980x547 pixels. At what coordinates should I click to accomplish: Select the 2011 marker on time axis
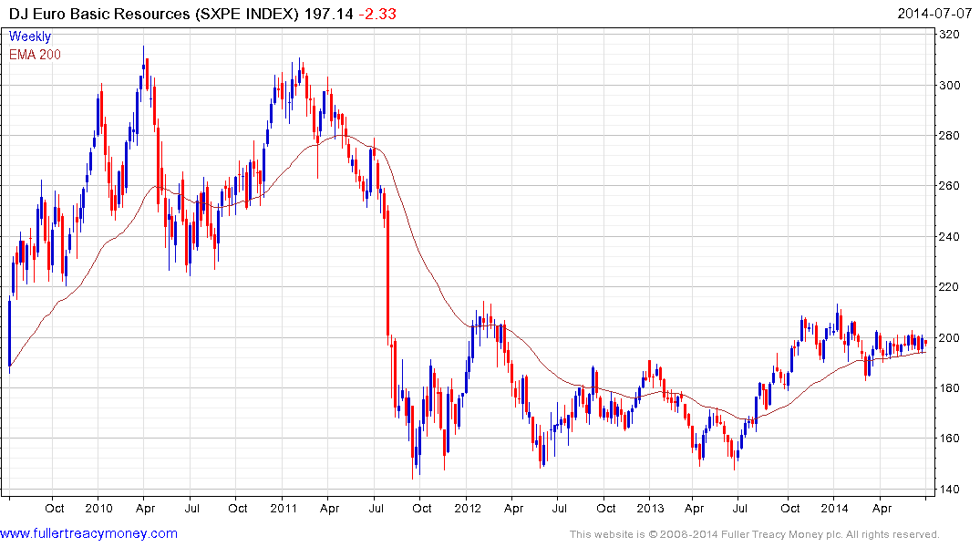284,508
